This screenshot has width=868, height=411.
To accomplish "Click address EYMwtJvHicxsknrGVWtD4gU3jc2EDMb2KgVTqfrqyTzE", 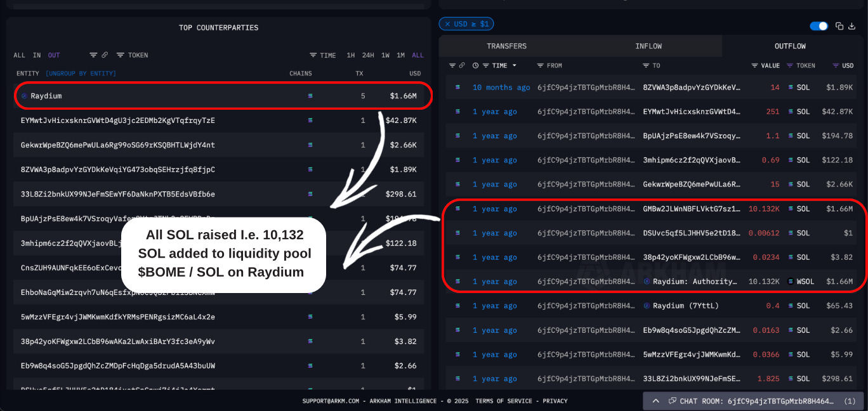I will pyautogui.click(x=118, y=121).
